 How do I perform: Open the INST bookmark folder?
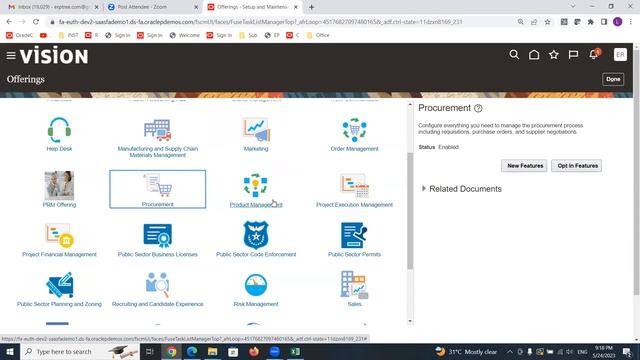pyautogui.click(x=69, y=36)
